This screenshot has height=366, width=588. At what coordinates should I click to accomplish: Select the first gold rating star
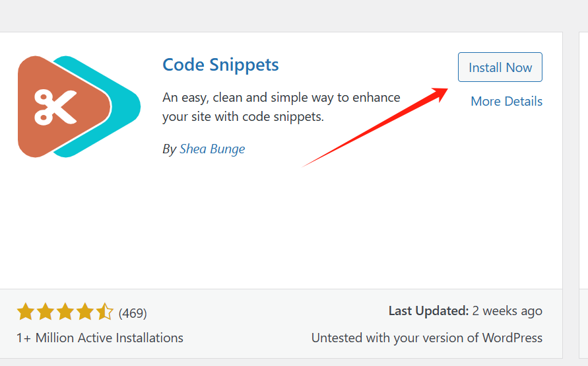coord(26,312)
